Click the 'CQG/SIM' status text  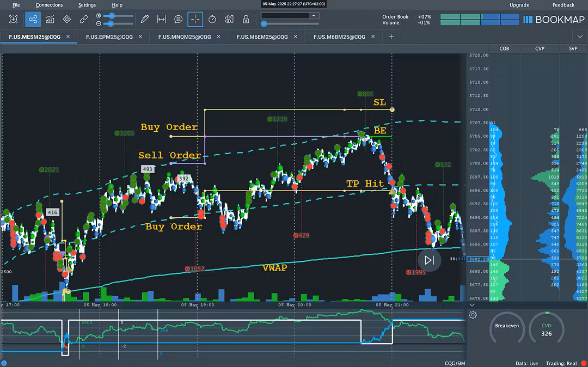pos(455,363)
